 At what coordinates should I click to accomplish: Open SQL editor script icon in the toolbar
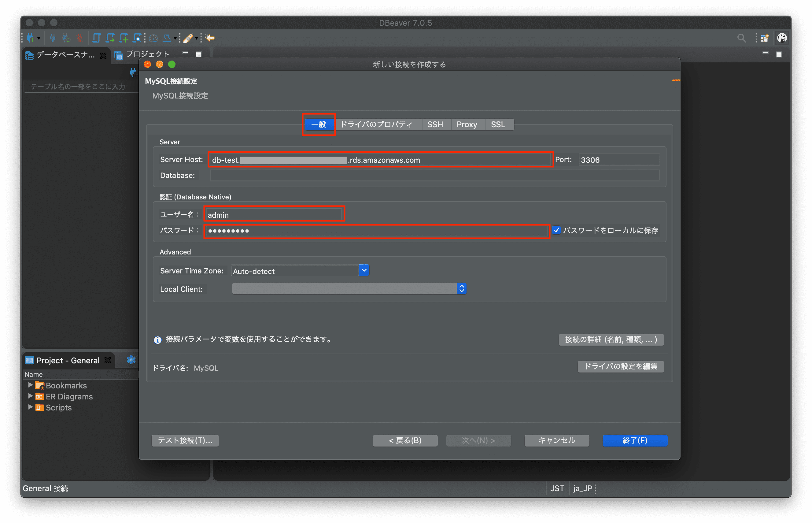pyautogui.click(x=96, y=38)
